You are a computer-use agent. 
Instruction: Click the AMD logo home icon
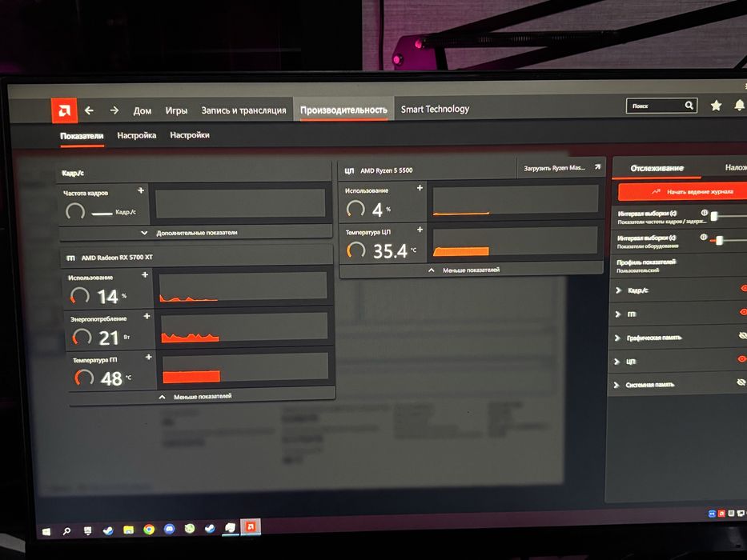pos(64,110)
